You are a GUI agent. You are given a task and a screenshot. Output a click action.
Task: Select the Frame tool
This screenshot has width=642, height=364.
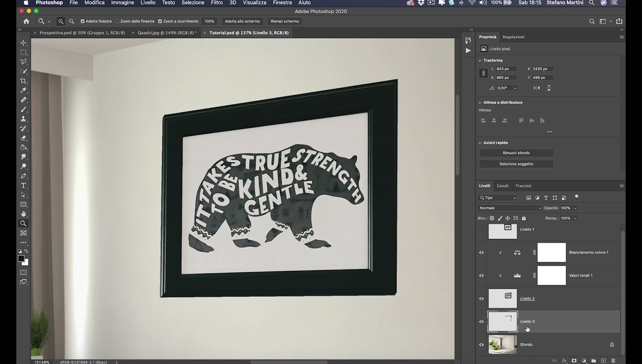pos(23,233)
